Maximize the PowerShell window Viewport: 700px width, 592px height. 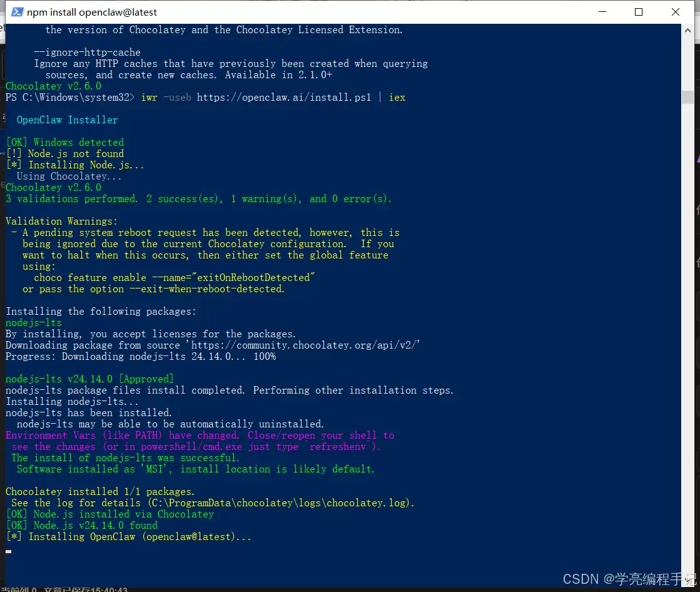(x=638, y=12)
